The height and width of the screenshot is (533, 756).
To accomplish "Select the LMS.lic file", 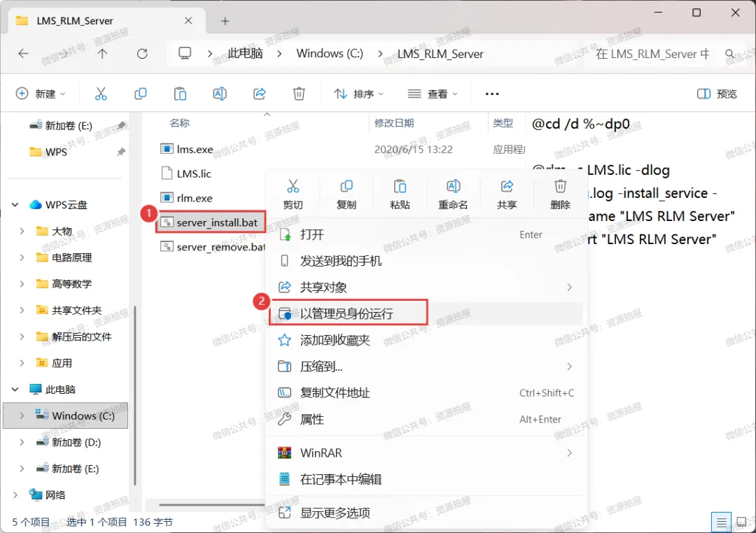I will (x=194, y=173).
